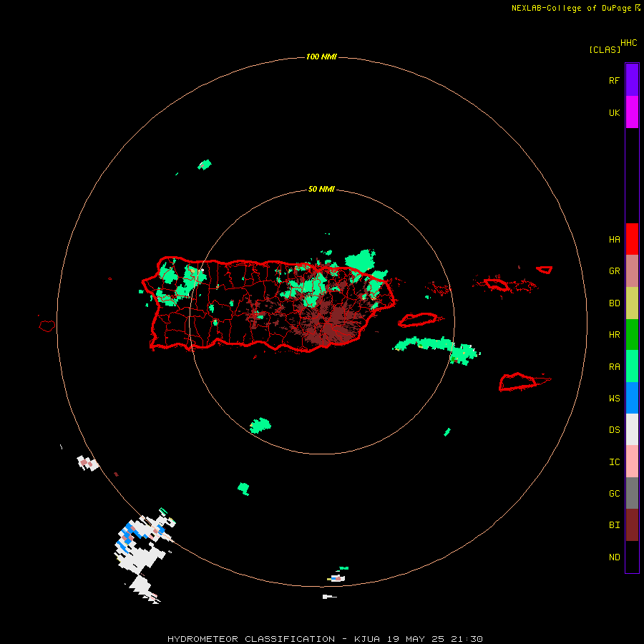The width and height of the screenshot is (644, 644).
Task: Select the "HR" legend label
Action: coord(614,335)
